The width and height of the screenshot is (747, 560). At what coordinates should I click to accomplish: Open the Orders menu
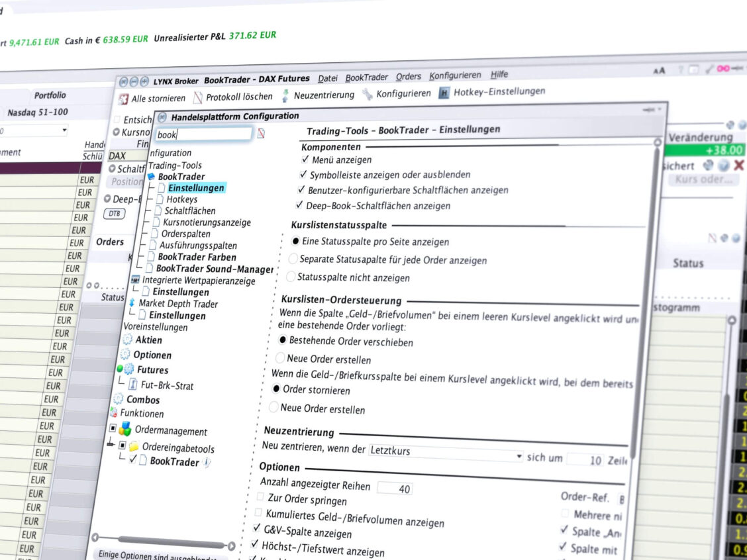(409, 77)
